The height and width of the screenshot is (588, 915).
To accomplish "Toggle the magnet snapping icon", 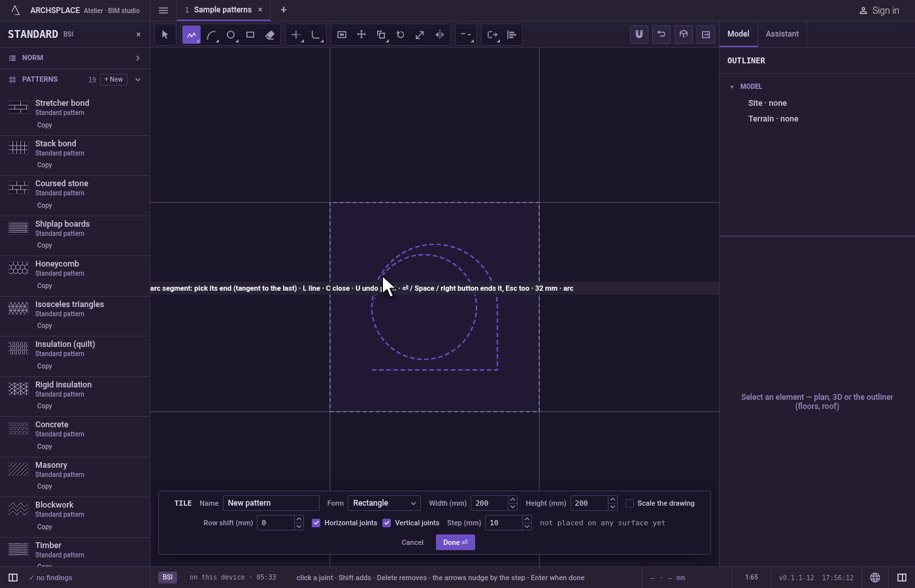I will (639, 35).
